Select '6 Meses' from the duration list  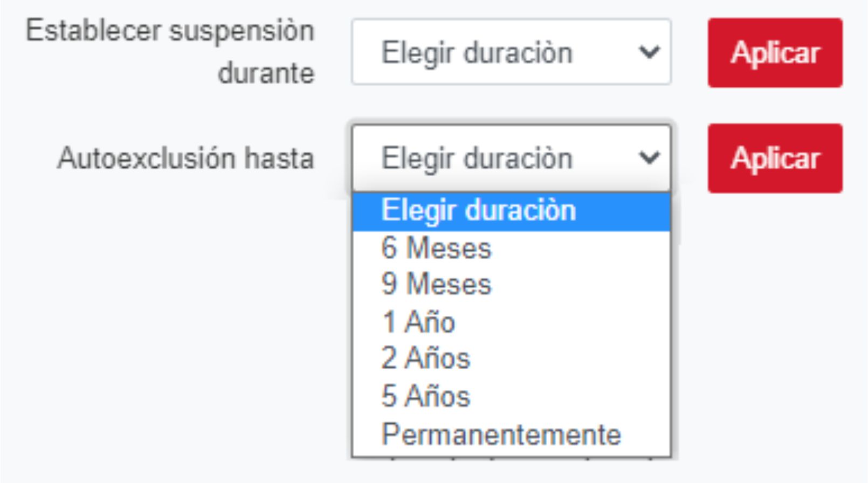click(x=436, y=248)
